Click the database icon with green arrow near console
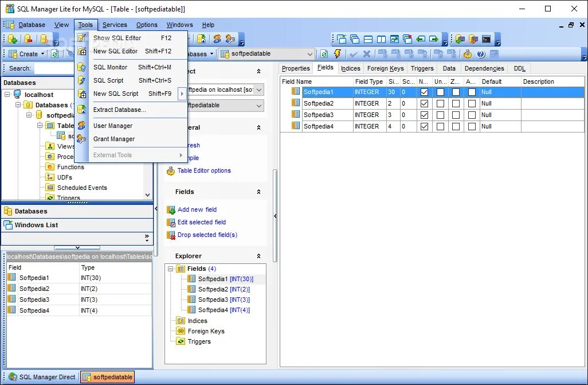Viewport: 588px width, 385px height. (460, 39)
